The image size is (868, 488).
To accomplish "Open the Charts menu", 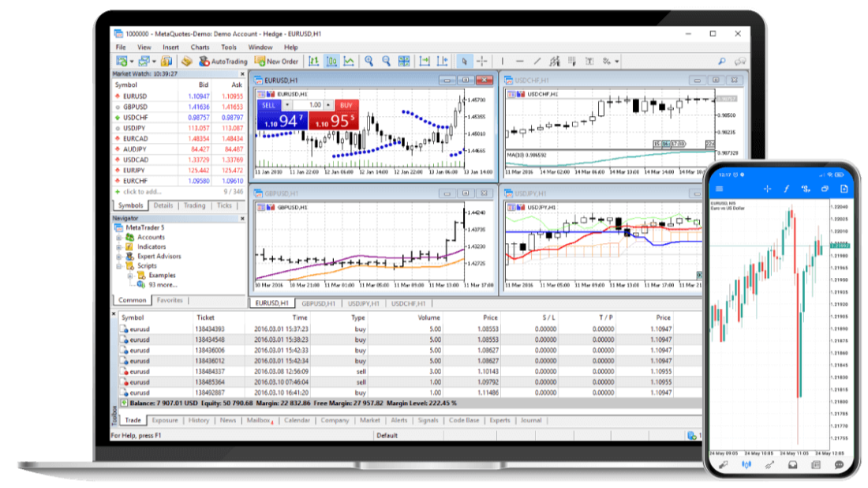I will coord(200,47).
